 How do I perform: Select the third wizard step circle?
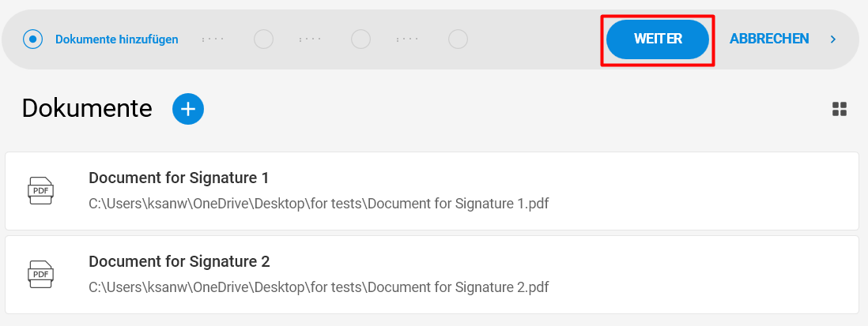(x=361, y=39)
